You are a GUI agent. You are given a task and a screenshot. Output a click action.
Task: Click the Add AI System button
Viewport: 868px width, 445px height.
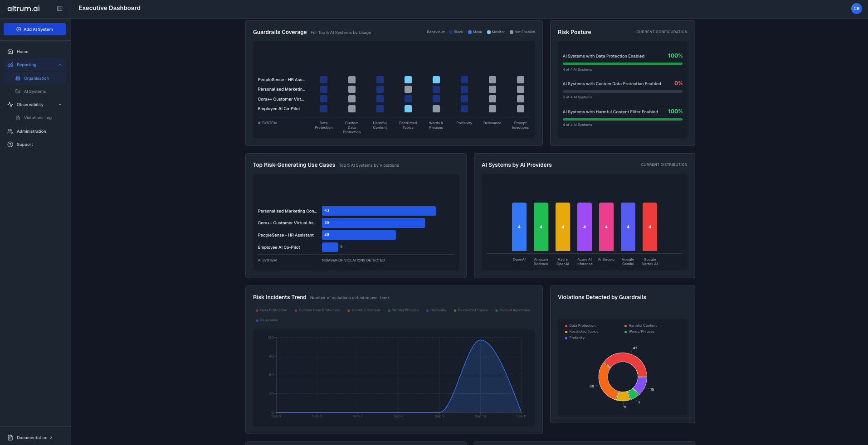(x=34, y=29)
